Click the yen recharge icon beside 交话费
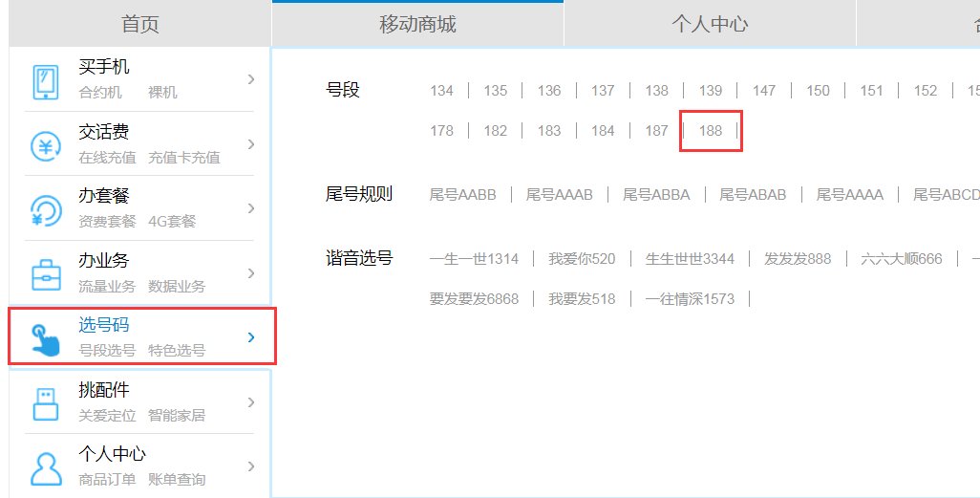 click(x=46, y=146)
